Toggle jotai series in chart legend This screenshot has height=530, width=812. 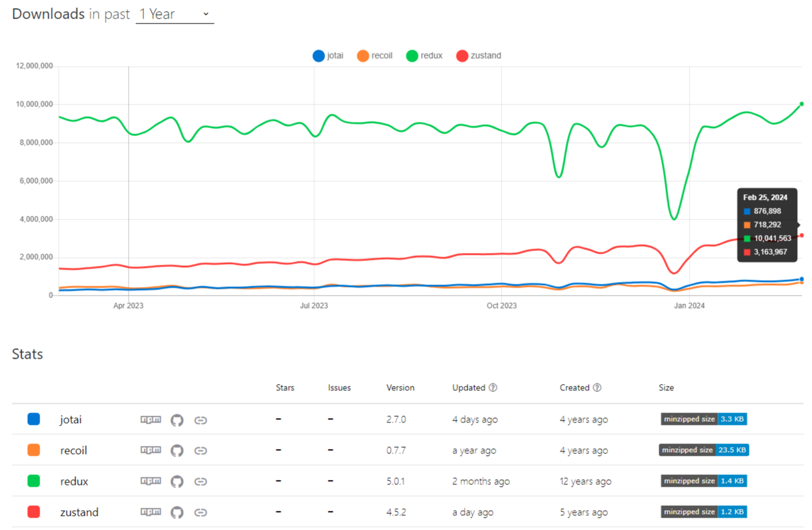click(328, 56)
